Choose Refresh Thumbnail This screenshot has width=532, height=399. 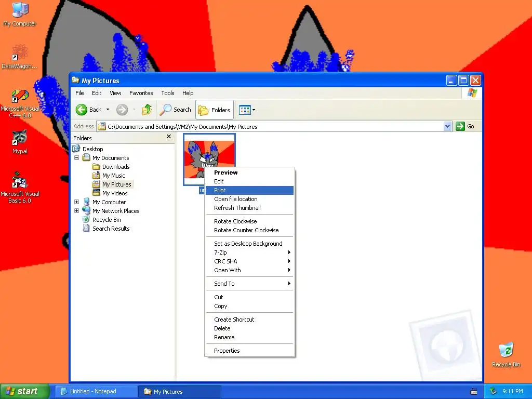pos(250,208)
